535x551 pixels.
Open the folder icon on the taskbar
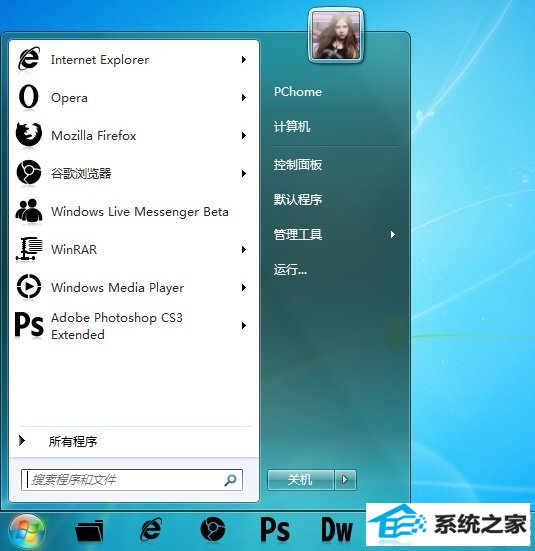pos(89,530)
